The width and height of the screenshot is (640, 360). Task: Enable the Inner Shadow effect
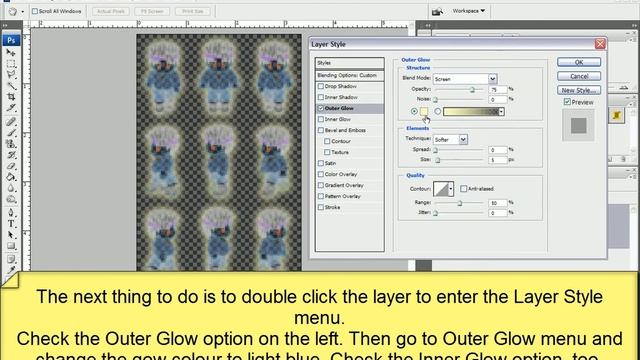[321, 98]
